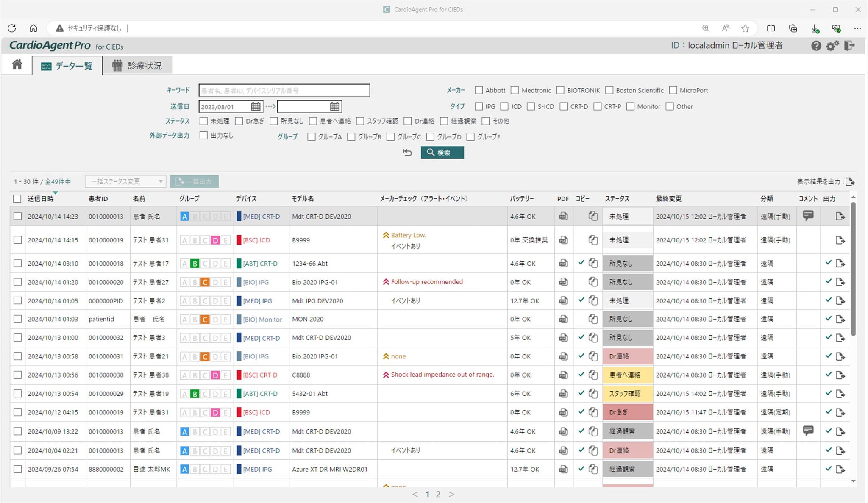Enable the 未処理 status filter checkbox

click(x=203, y=121)
